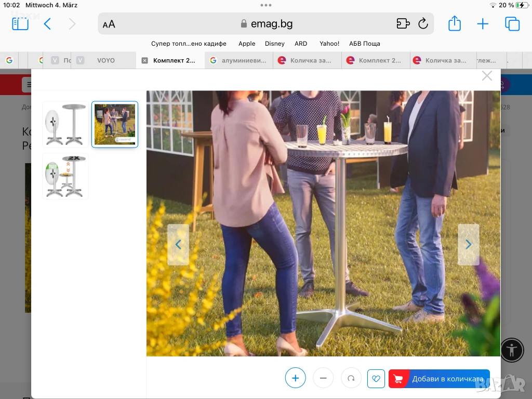Viewport: 532px width, 399px height.
Task: Reload the emag.bg page
Action: click(423, 24)
